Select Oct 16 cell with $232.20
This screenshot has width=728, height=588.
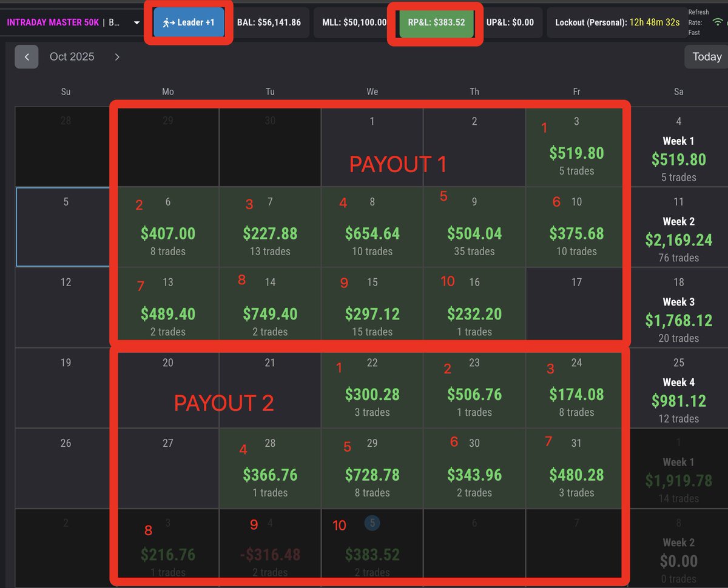474,307
